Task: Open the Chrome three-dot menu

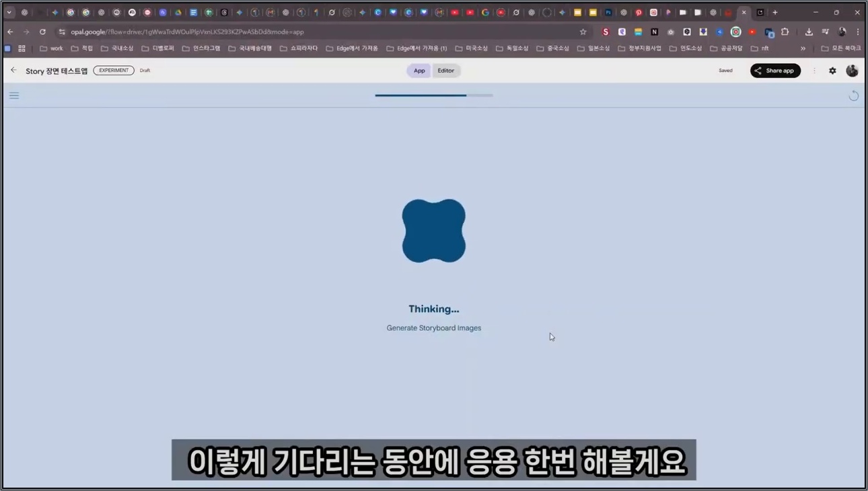Action: click(x=858, y=32)
